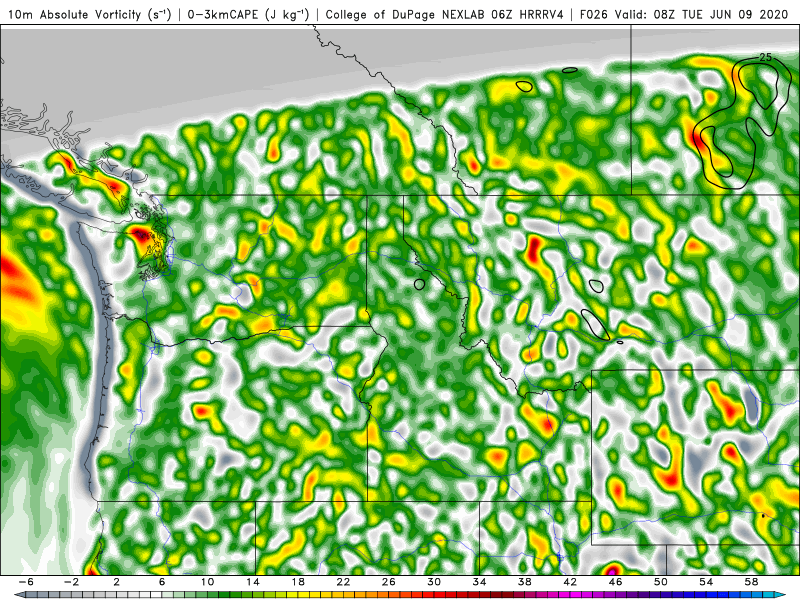Screen dimensions: 800x600
Task: Click the '10m Absolute Vorticity' title text
Action: pos(74,14)
